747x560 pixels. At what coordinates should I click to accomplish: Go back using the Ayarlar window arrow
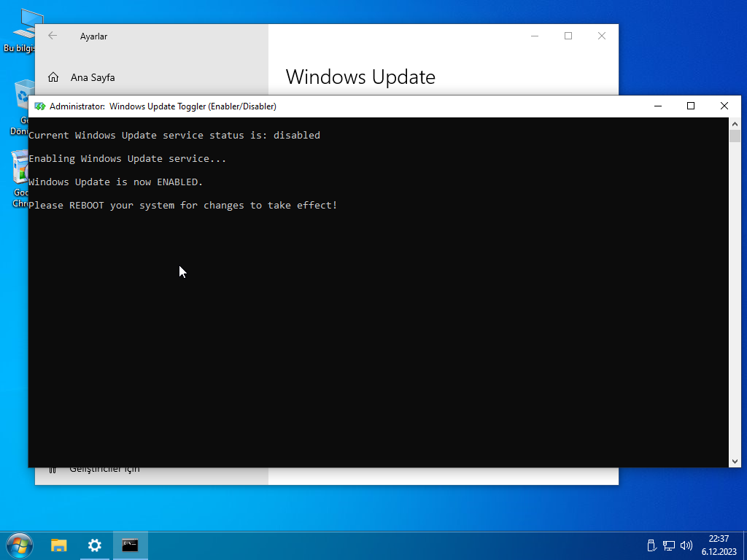coord(53,36)
